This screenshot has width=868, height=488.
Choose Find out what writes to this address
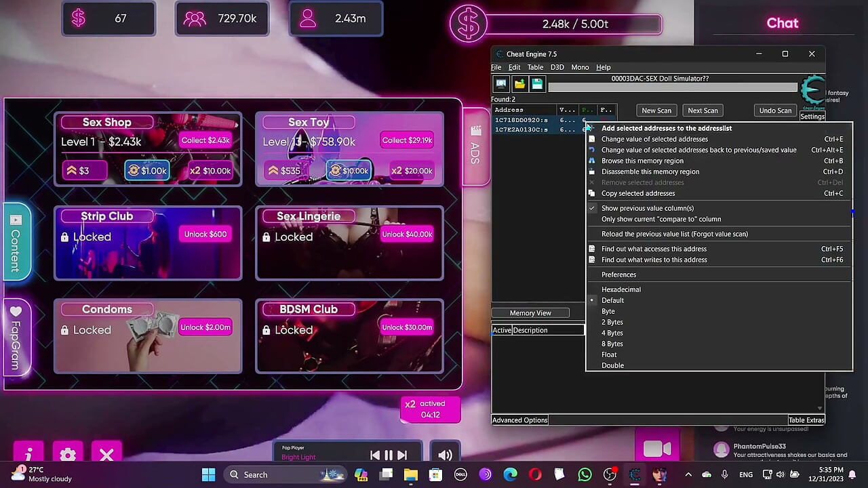tap(719, 260)
